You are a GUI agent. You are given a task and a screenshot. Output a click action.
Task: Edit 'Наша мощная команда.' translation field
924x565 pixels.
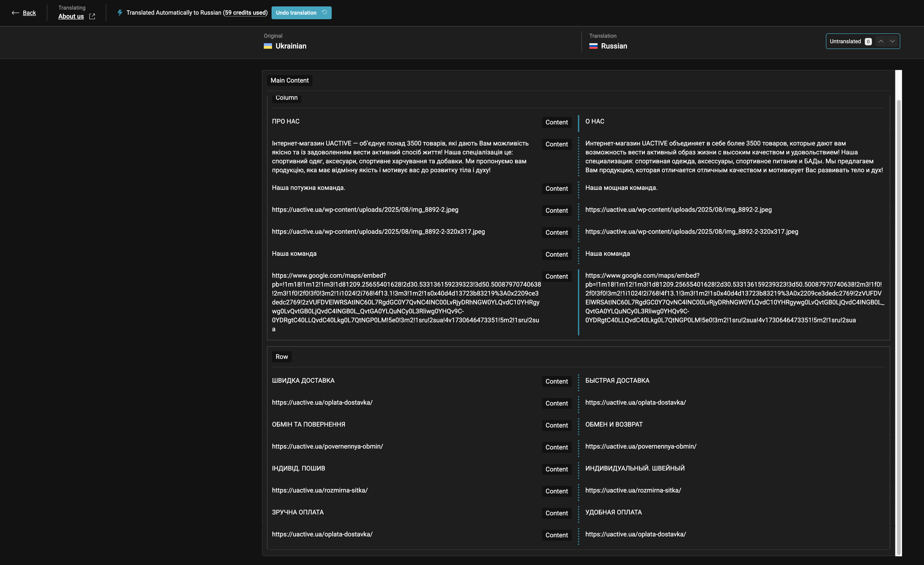(x=621, y=188)
